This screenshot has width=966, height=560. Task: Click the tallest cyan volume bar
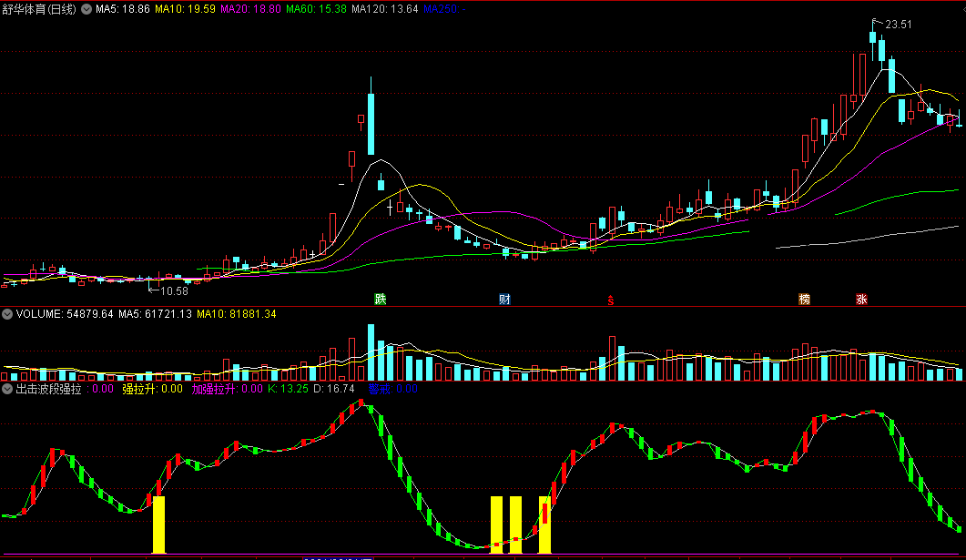(371, 352)
